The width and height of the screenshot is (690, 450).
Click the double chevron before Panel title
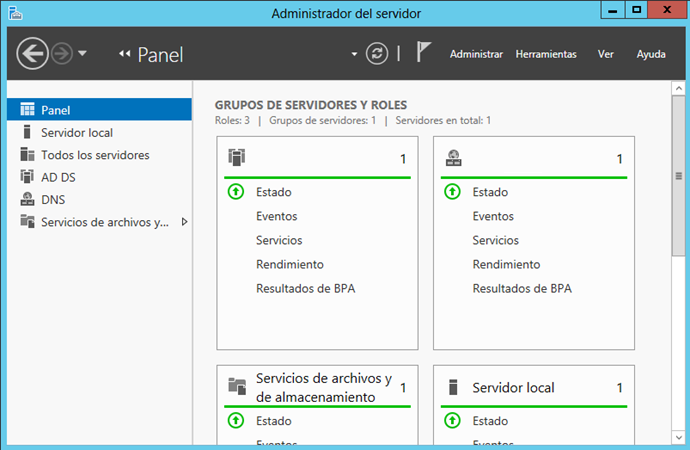click(x=125, y=54)
